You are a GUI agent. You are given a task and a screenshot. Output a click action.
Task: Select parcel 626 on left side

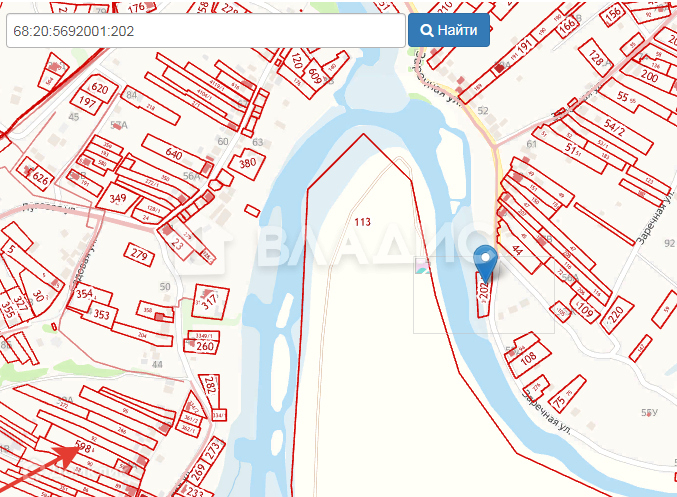40,178
